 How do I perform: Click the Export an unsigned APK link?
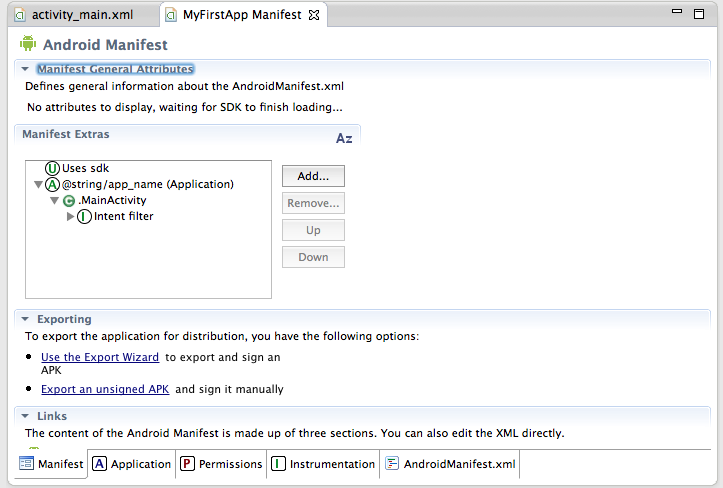click(x=105, y=389)
